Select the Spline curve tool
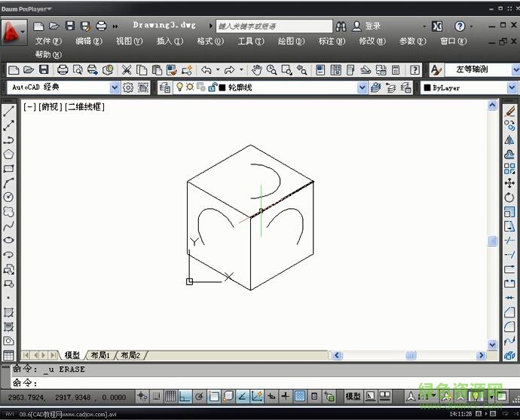Viewport: 520px width, 420px height. 8,226
